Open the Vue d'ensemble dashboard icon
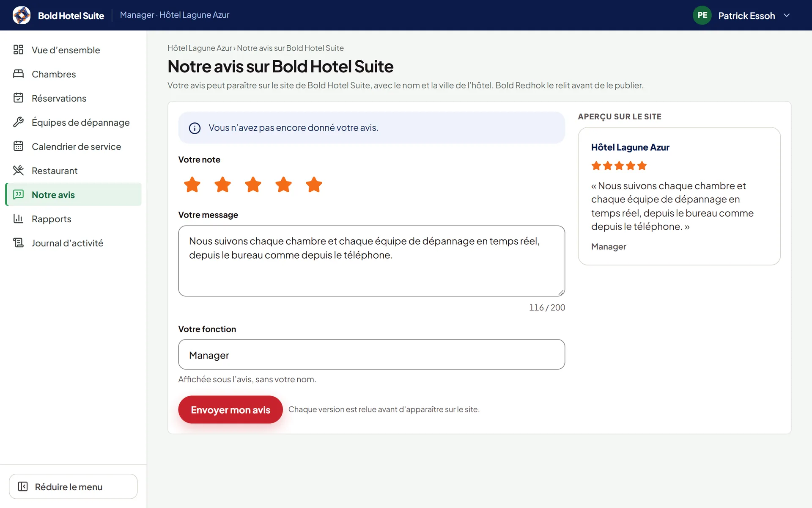This screenshot has width=812, height=508. [18, 50]
